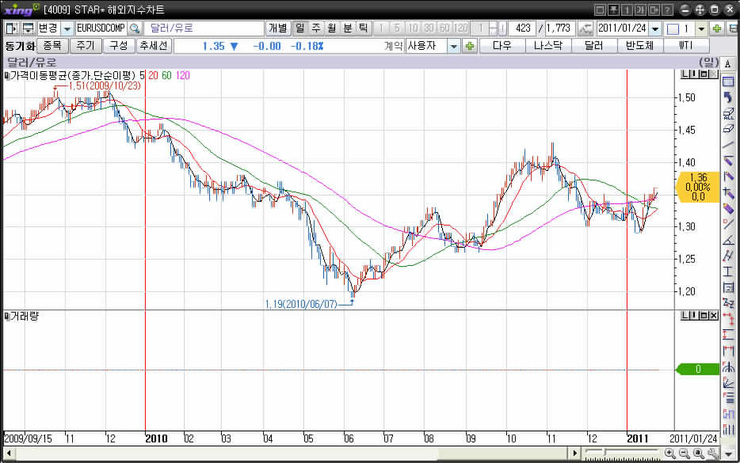Open the 추세선 tab
The image size is (740, 463).
coord(154,46)
